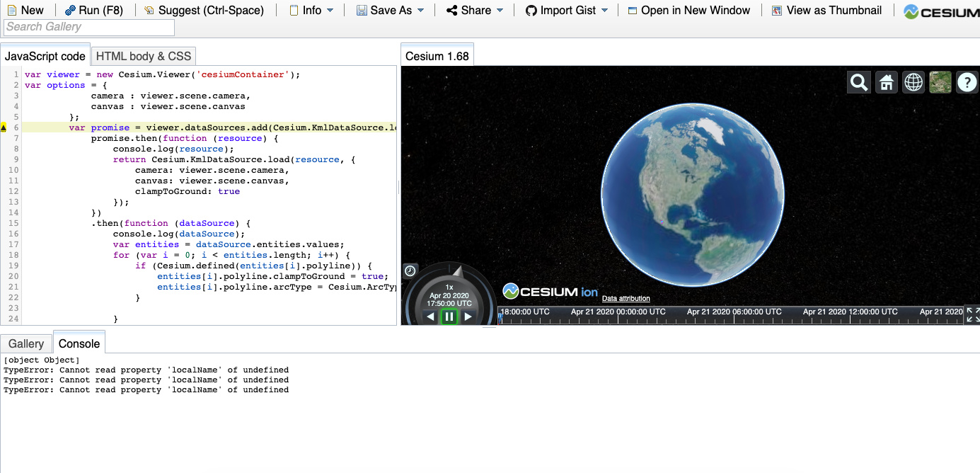Click the 18:00:00 UTC timeline label
Viewport: 980px width, 473px height.
pos(525,312)
